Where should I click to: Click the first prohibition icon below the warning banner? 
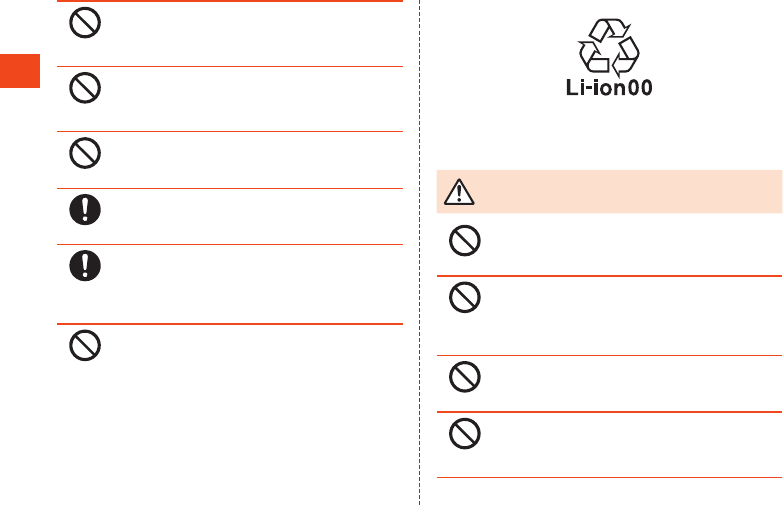(x=465, y=240)
